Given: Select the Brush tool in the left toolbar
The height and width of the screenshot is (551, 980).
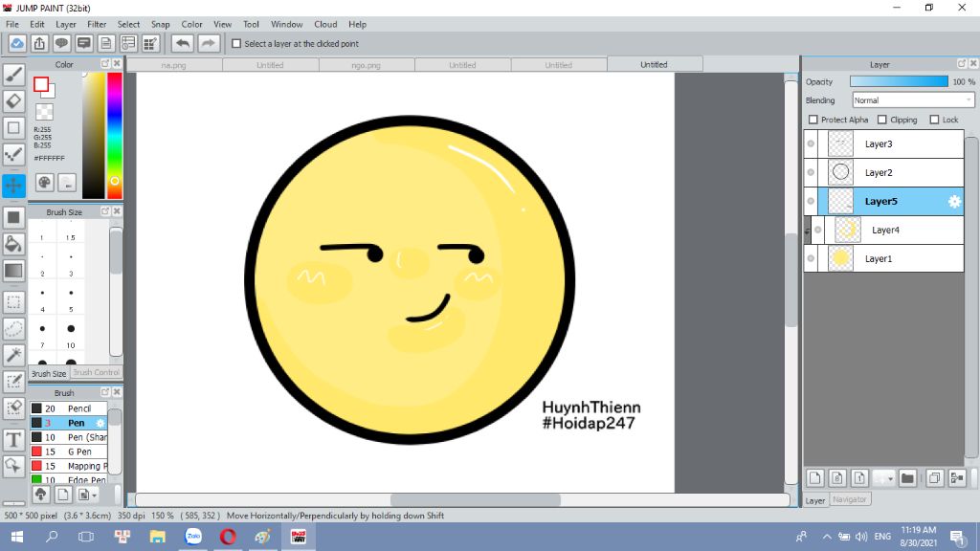Looking at the screenshot, I should pos(13,75).
